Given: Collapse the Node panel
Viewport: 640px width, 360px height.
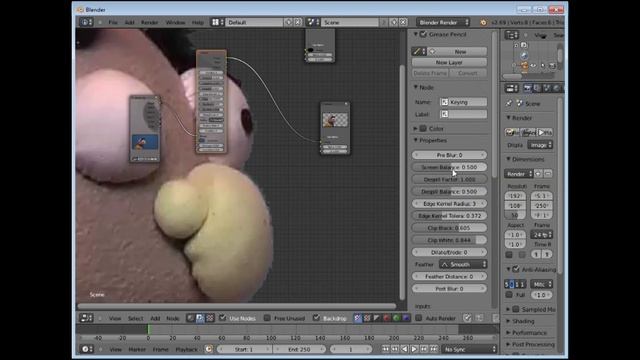Looking at the screenshot, I should (x=416, y=87).
